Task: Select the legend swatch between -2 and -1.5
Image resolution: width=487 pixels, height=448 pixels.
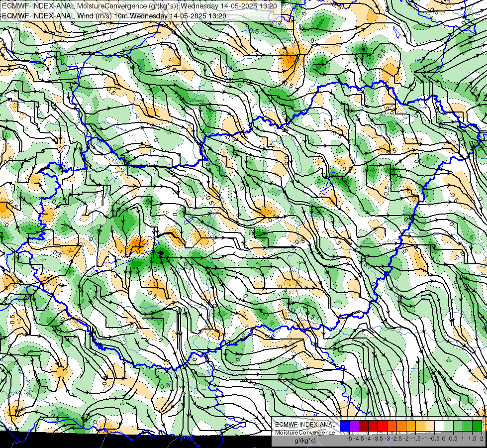Action: [x=411, y=426]
